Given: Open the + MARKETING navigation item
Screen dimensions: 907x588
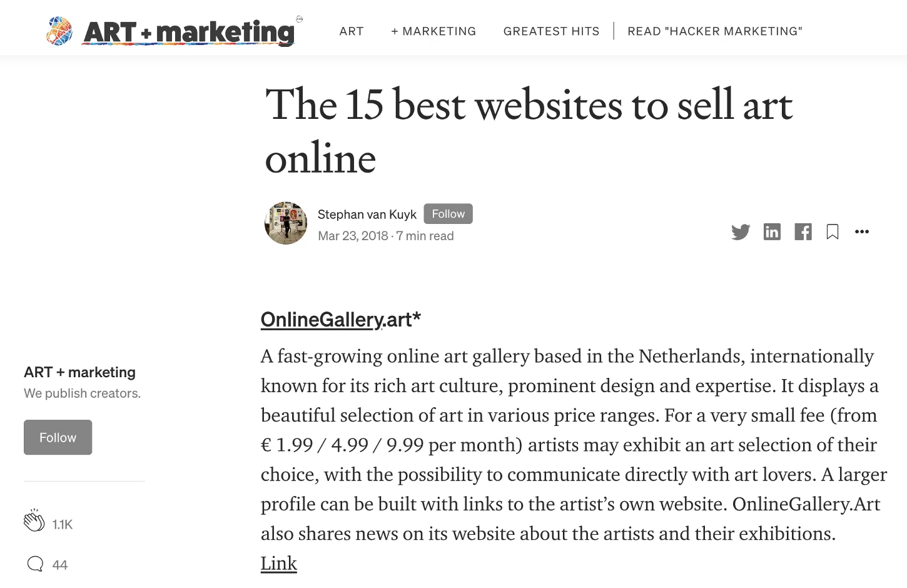Looking at the screenshot, I should (x=433, y=31).
